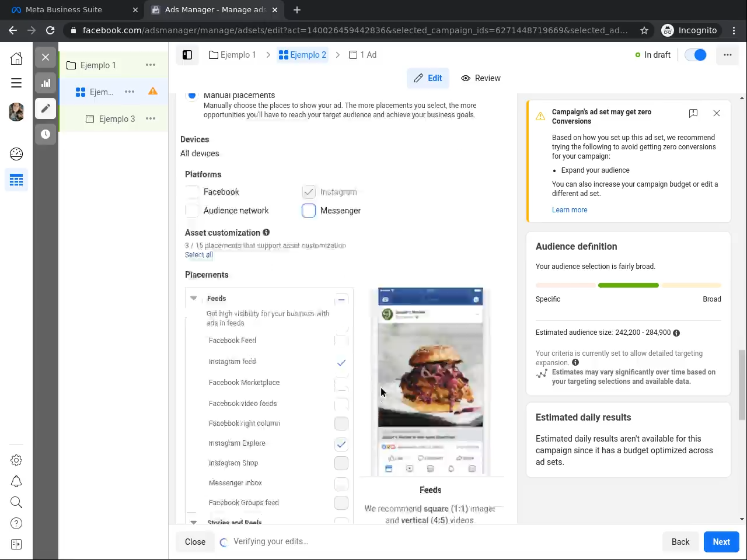
Task: Bookmark this page with the star icon
Action: (644, 30)
